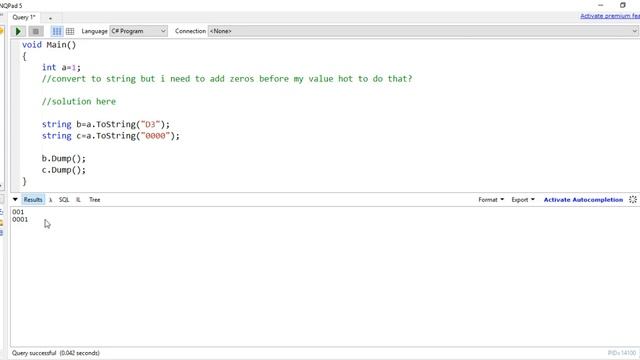Click the 'c.Dump();' code line
The width and height of the screenshot is (640, 360).
point(64,170)
